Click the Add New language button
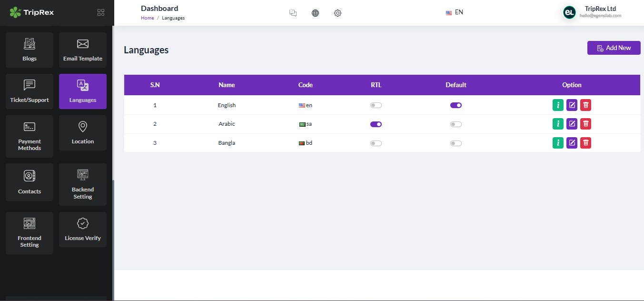The width and height of the screenshot is (644, 301). point(614,48)
